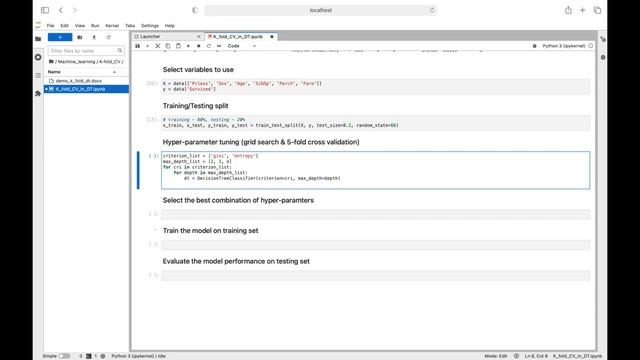Screen dimensions: 640x360
Task: Create a new folder in file browser
Action: pos(80,37)
